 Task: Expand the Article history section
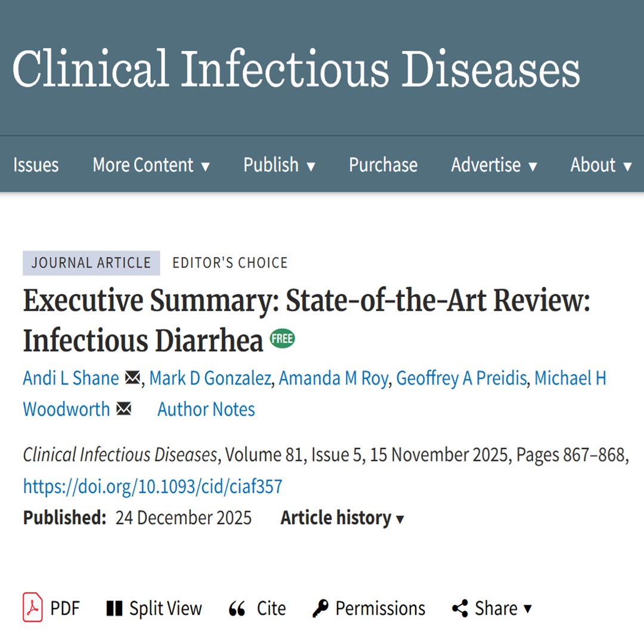point(342,518)
